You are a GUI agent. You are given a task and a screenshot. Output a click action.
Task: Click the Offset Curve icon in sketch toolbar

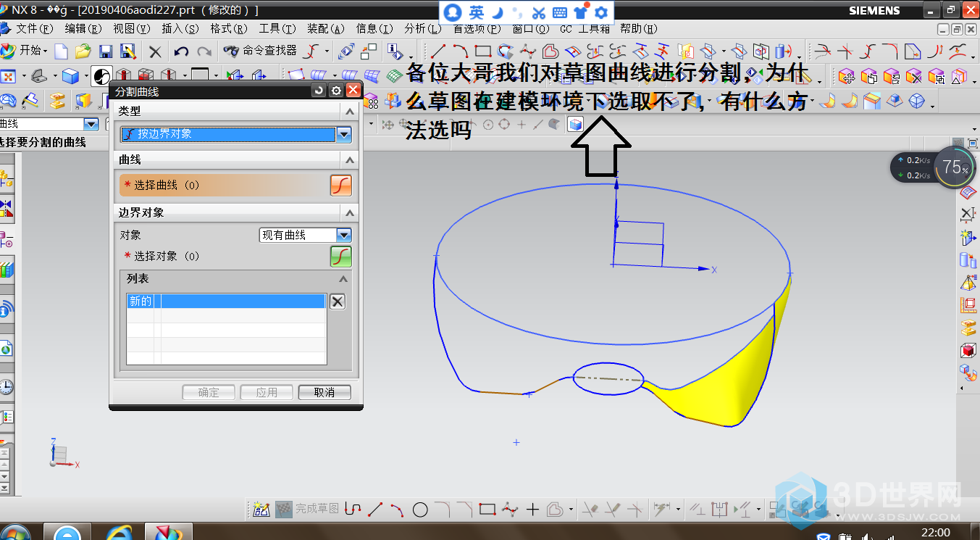pyautogui.click(x=555, y=510)
